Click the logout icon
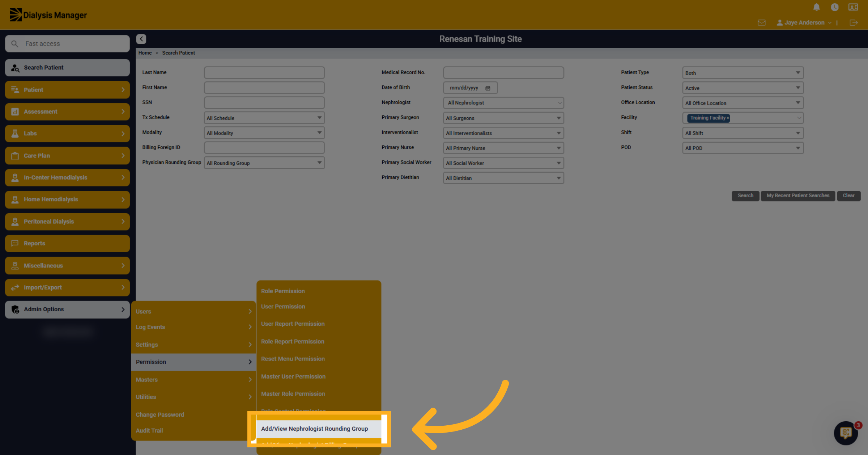Image resolution: width=868 pixels, height=455 pixels. click(854, 23)
